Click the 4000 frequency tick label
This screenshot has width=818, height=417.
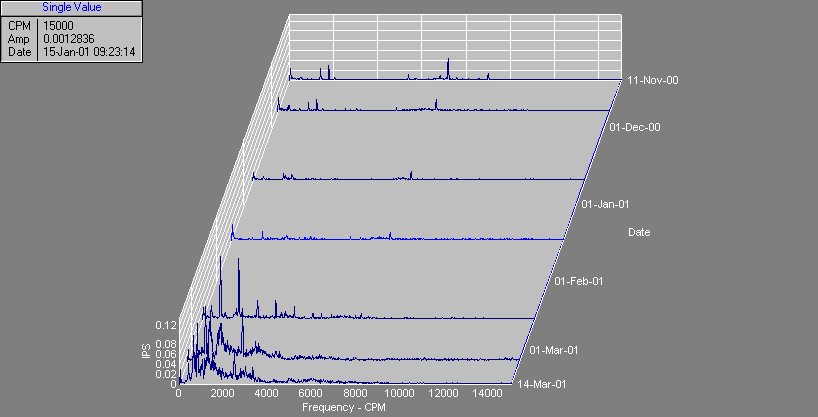(267, 395)
